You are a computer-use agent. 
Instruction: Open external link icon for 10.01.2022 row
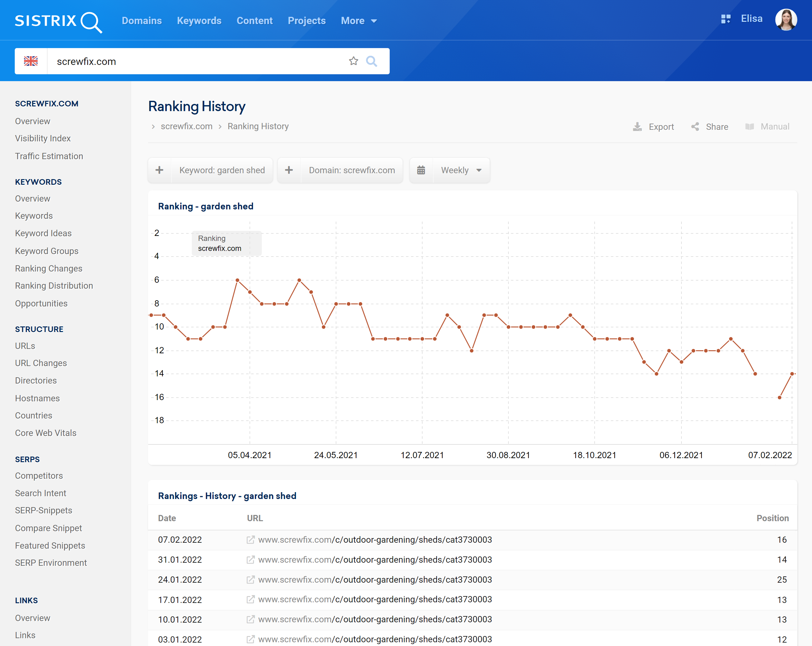[250, 619]
